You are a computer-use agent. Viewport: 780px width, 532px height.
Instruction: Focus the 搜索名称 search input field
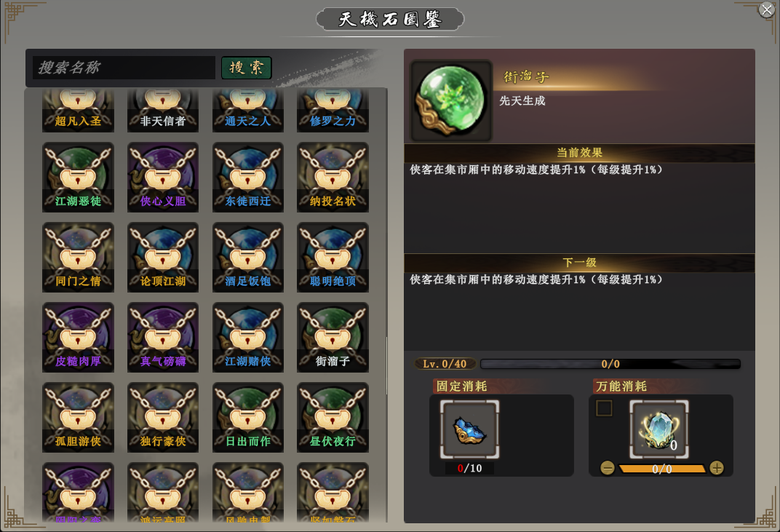click(x=124, y=68)
